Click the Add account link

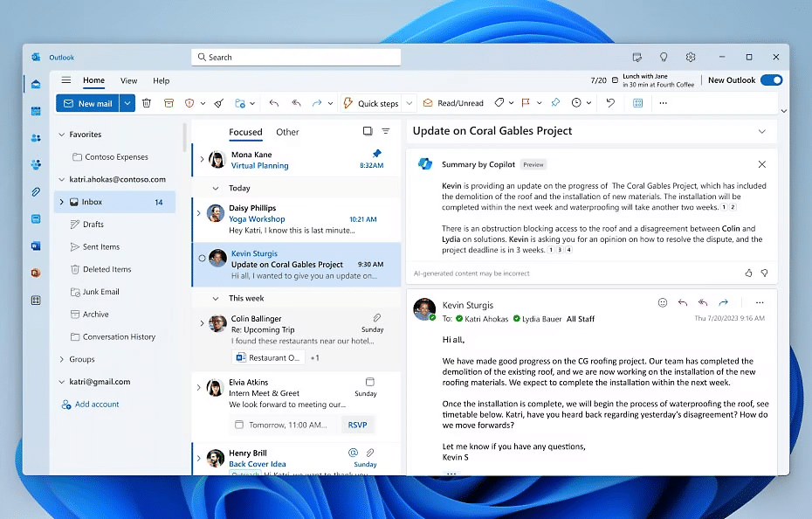pos(96,405)
